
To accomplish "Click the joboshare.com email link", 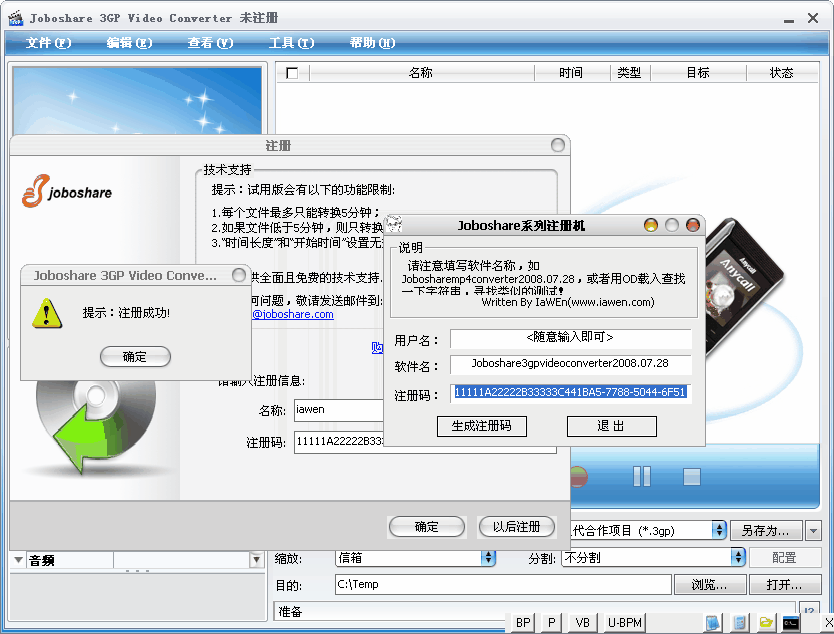I will (x=292, y=314).
